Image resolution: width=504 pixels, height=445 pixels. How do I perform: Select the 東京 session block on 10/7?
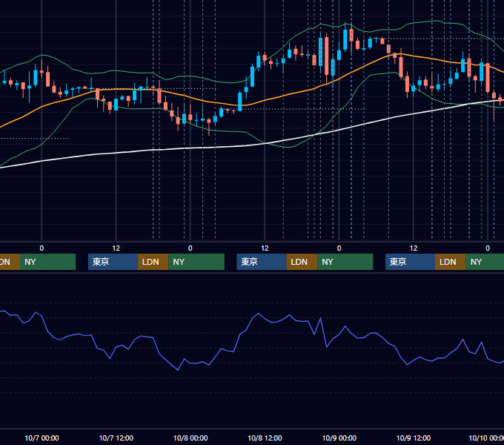[113, 262]
